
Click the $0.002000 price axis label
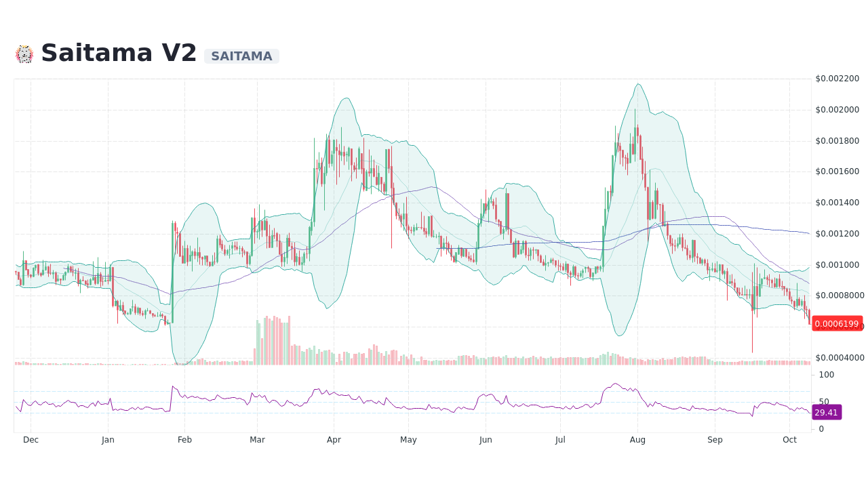point(837,110)
